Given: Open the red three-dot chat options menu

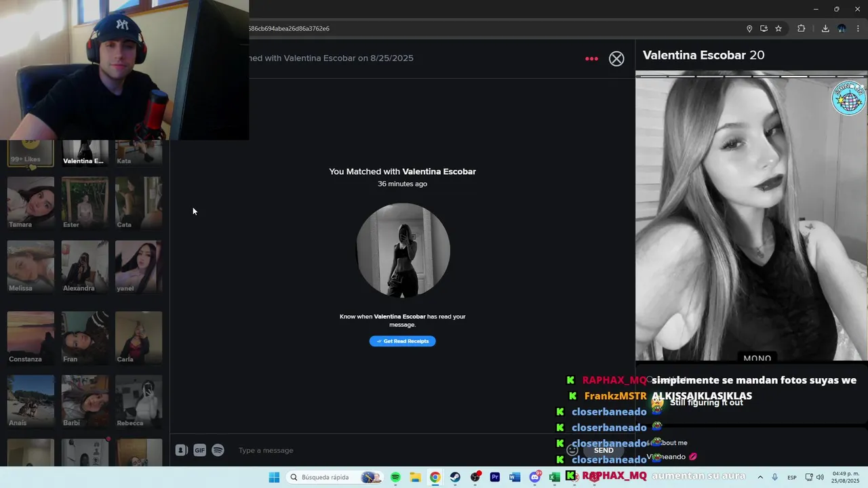Looking at the screenshot, I should [592, 59].
